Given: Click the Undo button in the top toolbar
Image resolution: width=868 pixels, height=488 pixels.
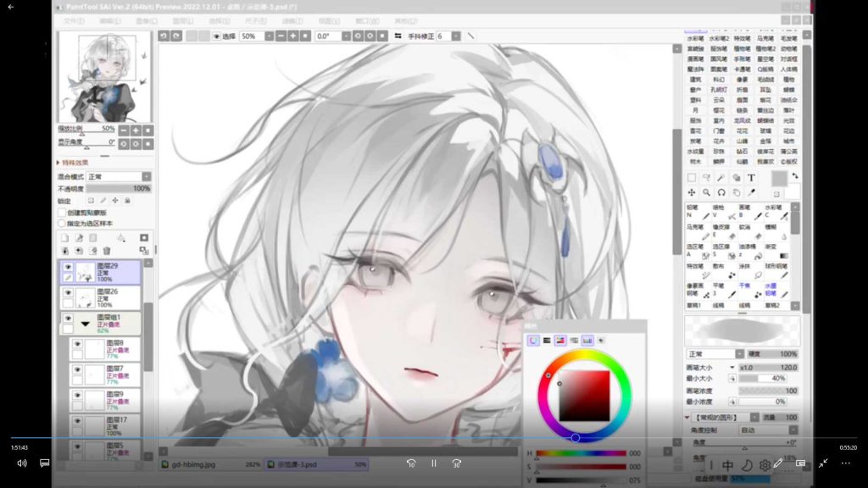Looking at the screenshot, I should [164, 36].
